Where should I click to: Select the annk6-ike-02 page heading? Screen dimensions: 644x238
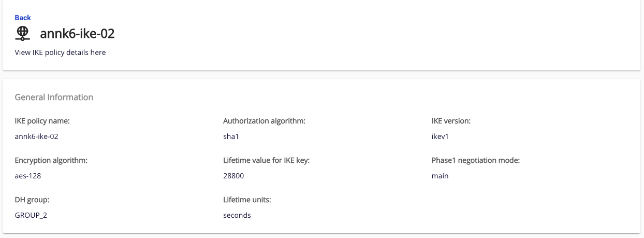pos(77,34)
